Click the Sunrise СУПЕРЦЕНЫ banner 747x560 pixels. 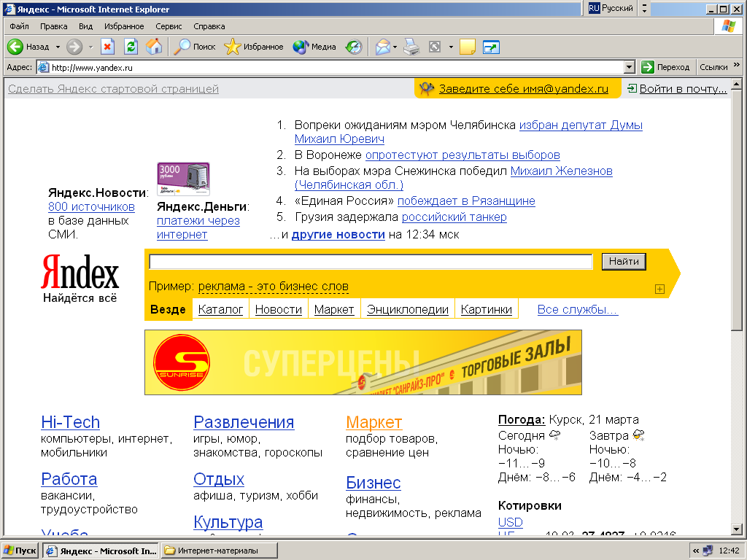click(x=363, y=362)
